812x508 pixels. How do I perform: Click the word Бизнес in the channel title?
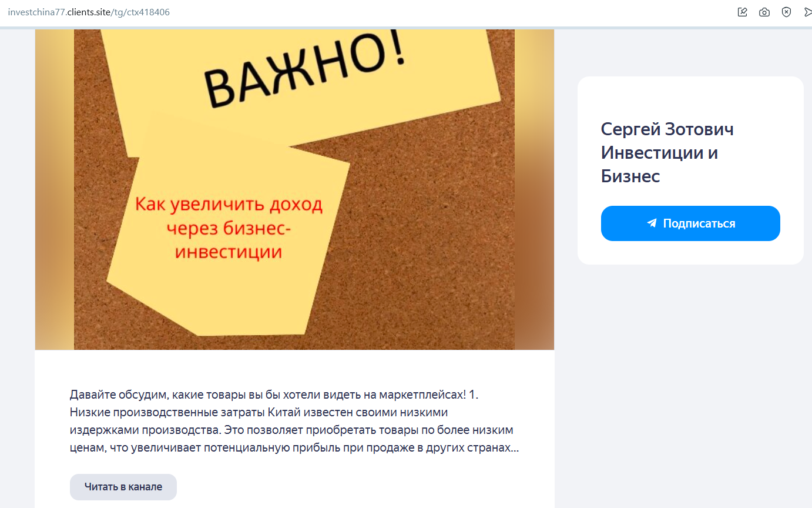click(630, 176)
